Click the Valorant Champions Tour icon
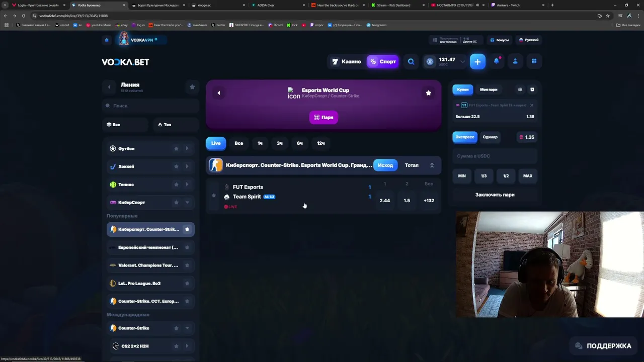Image resolution: width=644 pixels, height=362 pixels. point(113,265)
